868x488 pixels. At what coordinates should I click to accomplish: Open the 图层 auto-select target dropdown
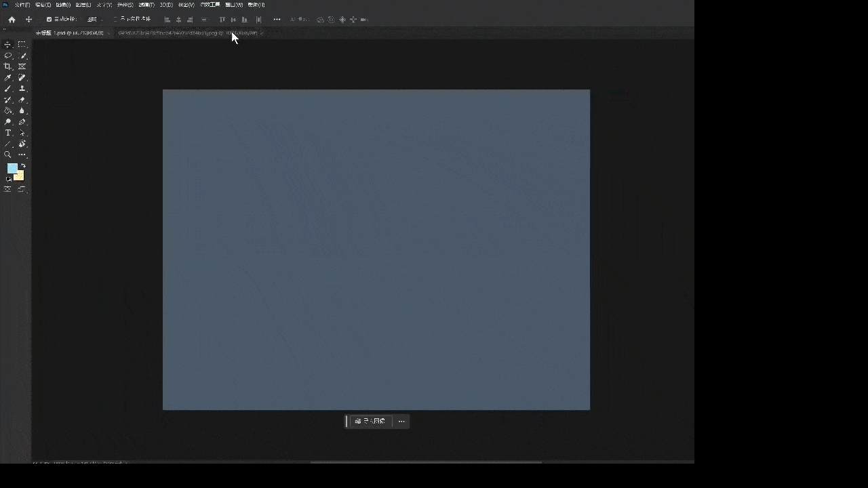pos(94,20)
